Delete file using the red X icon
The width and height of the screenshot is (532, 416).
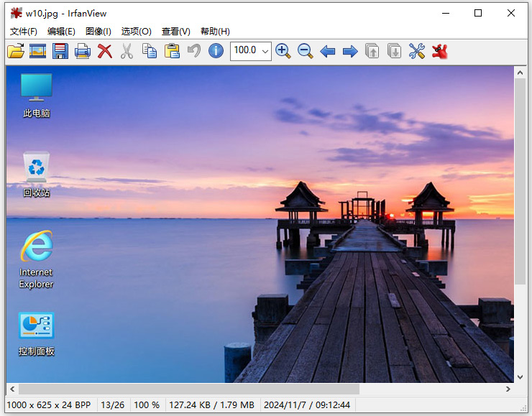tap(105, 51)
